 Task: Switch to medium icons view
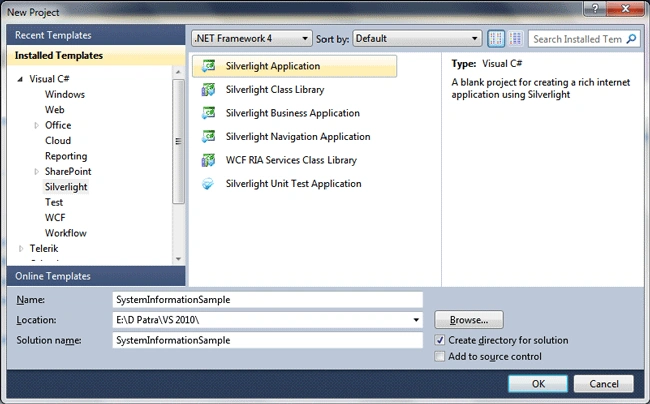(496, 39)
